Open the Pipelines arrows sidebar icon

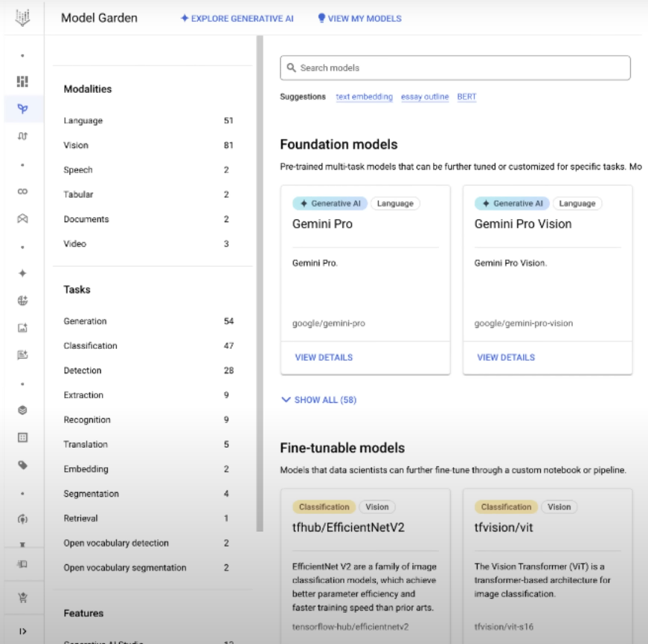[23, 136]
